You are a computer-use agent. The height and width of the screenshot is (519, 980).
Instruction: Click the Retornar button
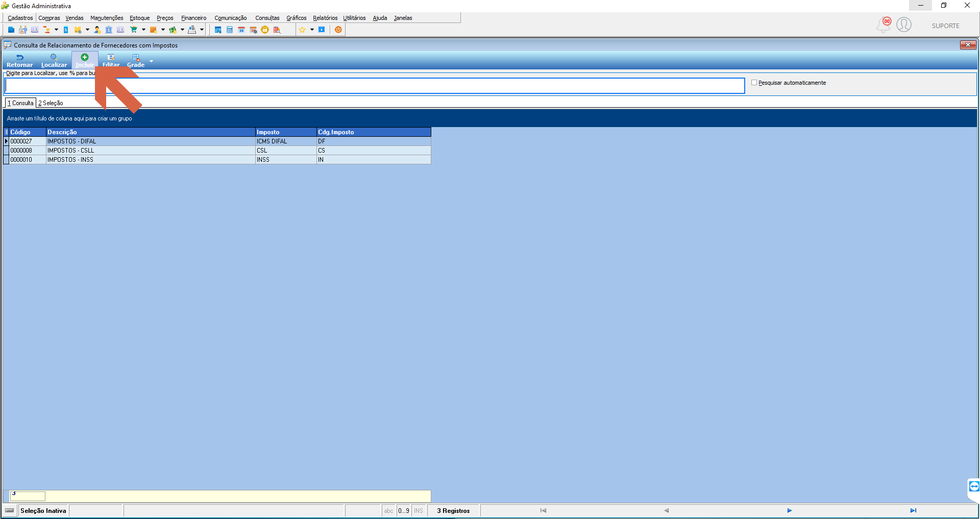point(19,61)
